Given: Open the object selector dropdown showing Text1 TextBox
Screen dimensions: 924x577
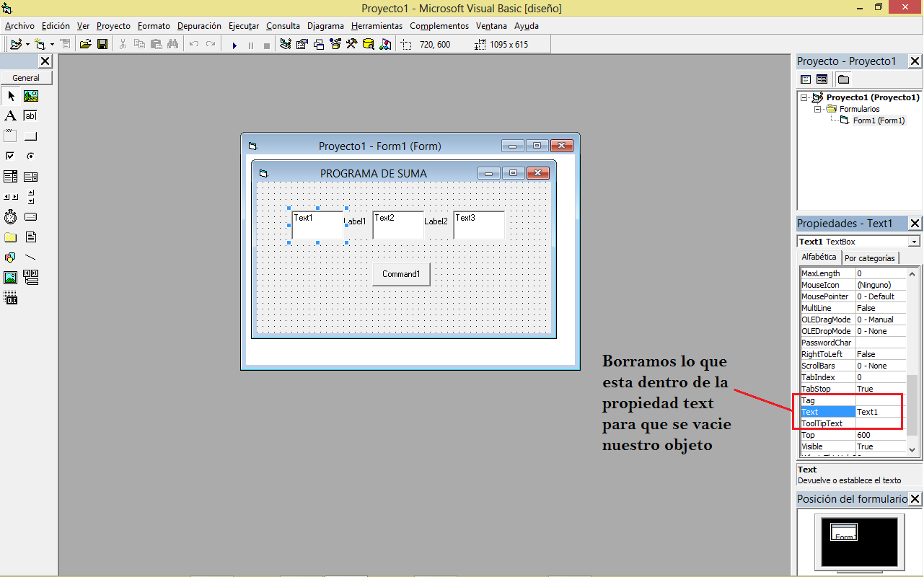Looking at the screenshot, I should click(x=915, y=241).
